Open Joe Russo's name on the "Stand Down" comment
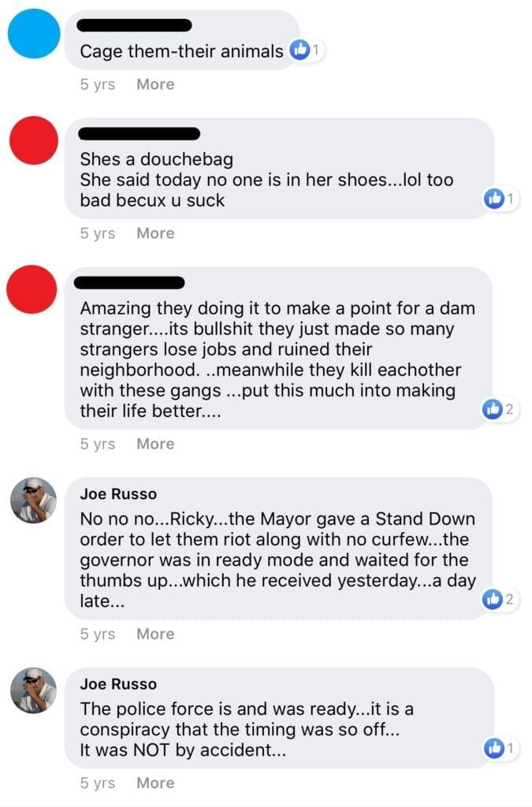Image resolution: width=532 pixels, height=807 pixels. pyautogui.click(x=118, y=494)
